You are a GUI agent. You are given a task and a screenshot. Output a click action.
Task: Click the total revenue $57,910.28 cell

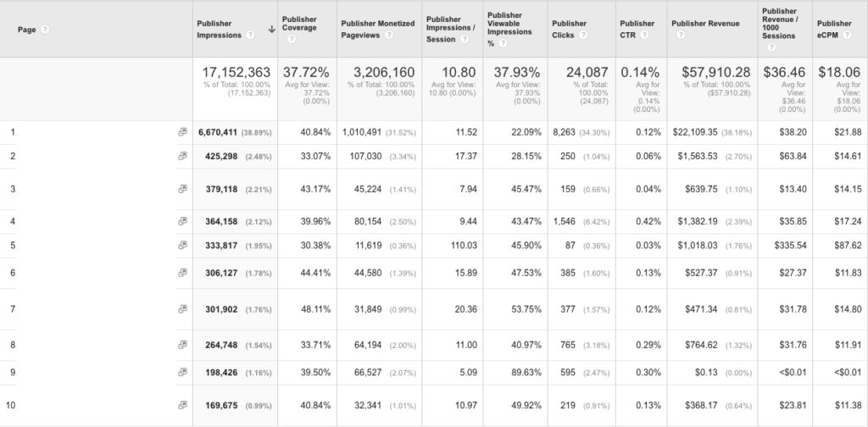tap(716, 73)
